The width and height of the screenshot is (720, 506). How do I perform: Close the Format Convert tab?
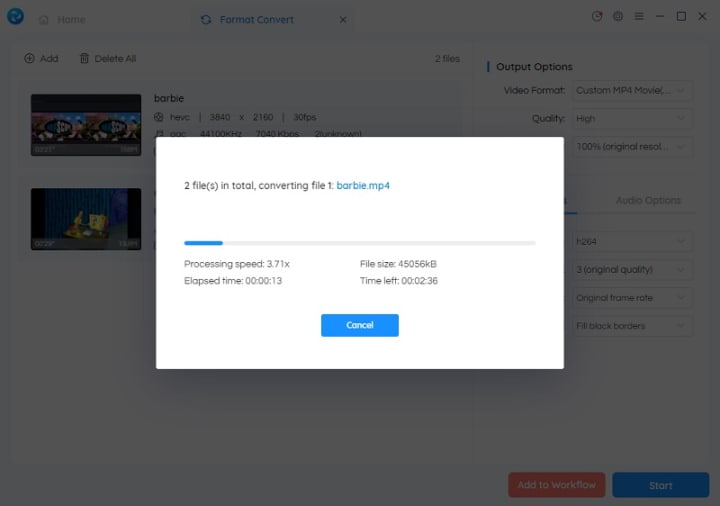(x=343, y=20)
